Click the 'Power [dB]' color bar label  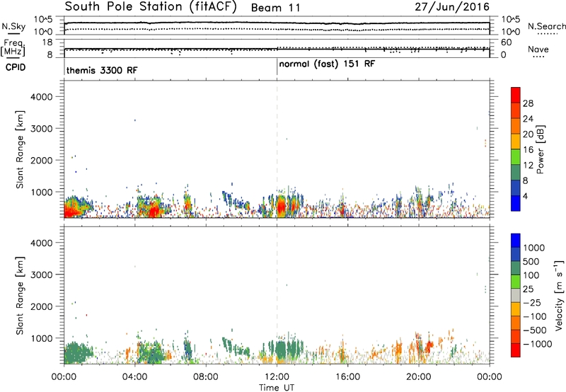pos(540,149)
